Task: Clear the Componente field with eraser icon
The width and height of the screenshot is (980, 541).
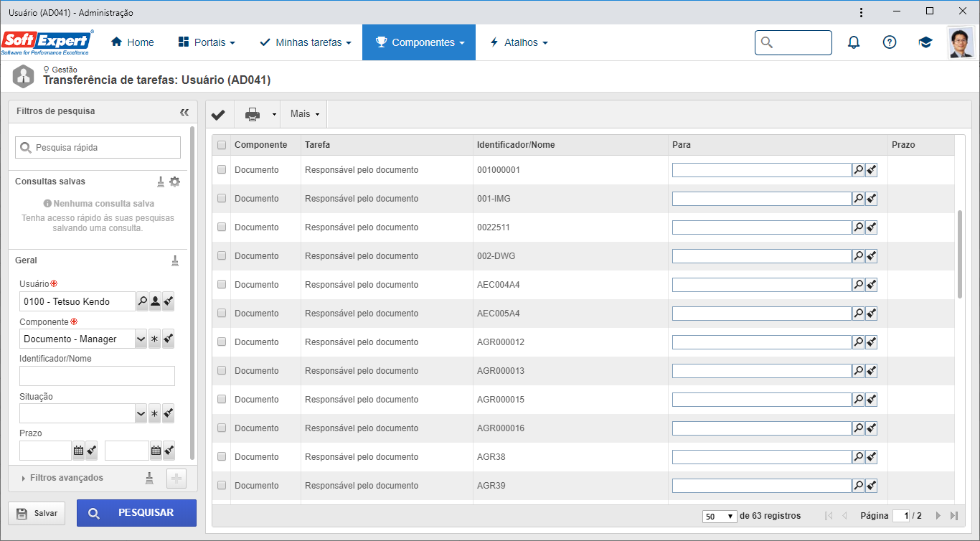Action: tap(168, 339)
